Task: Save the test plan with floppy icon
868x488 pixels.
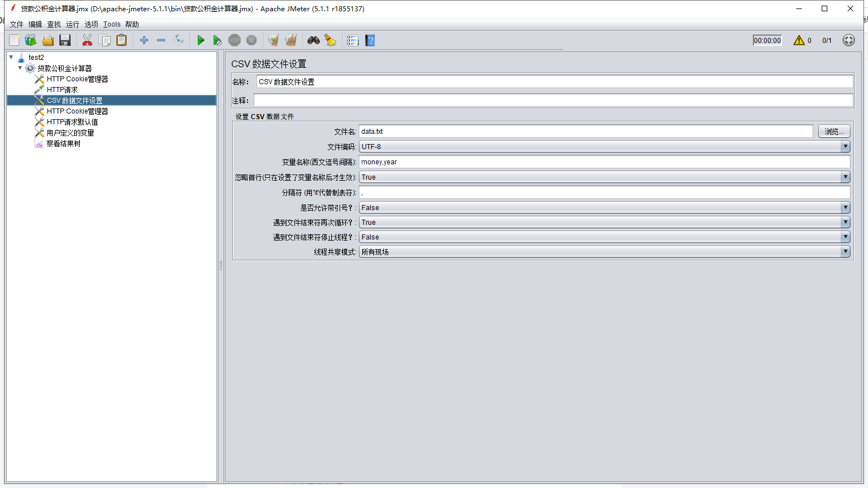Action: pyautogui.click(x=65, y=40)
